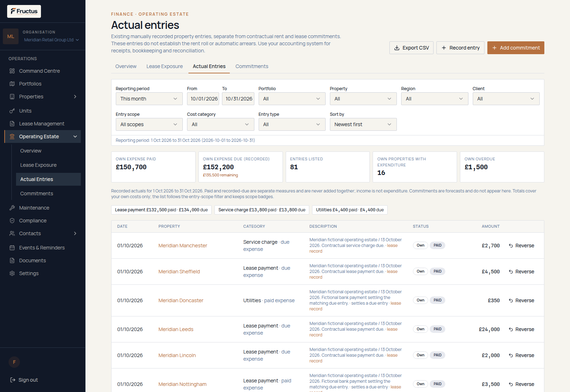Switch to the Lease Exposure tab
Image resolution: width=570 pixels, height=392 pixels.
coord(165,66)
